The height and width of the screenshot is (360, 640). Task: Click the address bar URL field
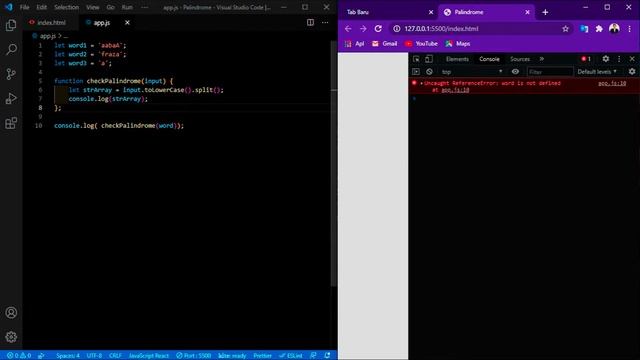[481, 29]
